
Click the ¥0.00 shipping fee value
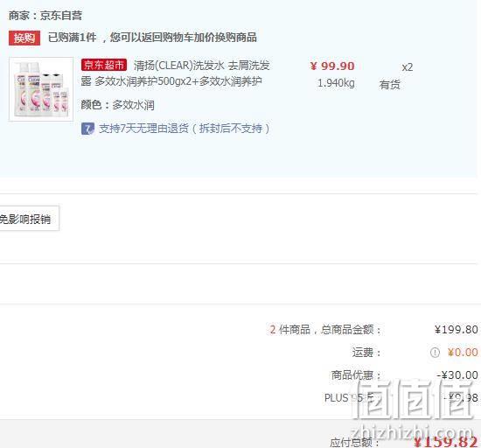[463, 353]
